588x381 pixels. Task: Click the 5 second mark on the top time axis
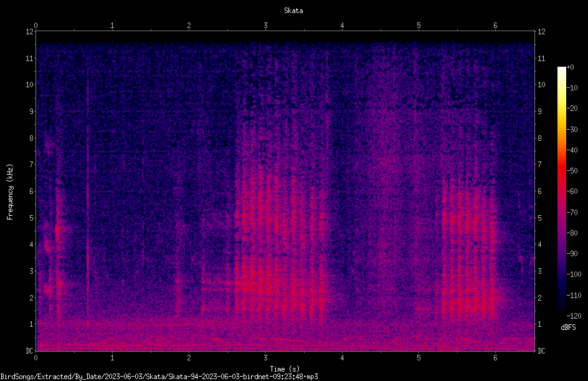point(419,26)
